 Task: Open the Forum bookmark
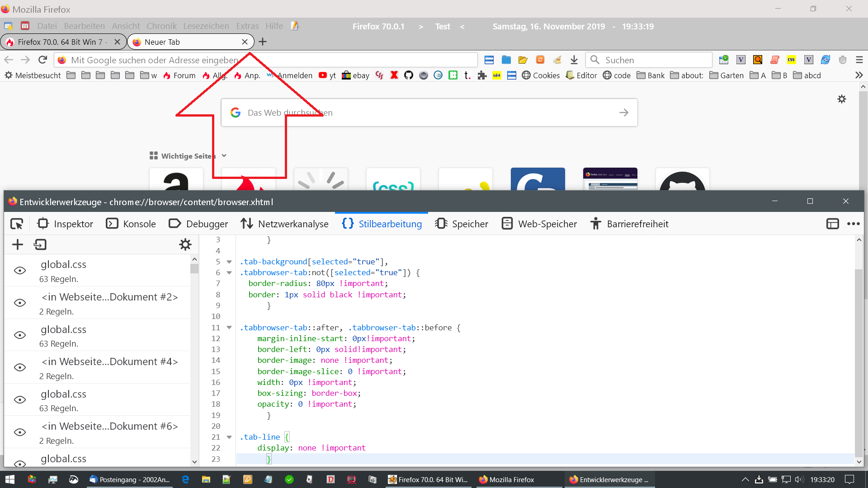coord(179,75)
